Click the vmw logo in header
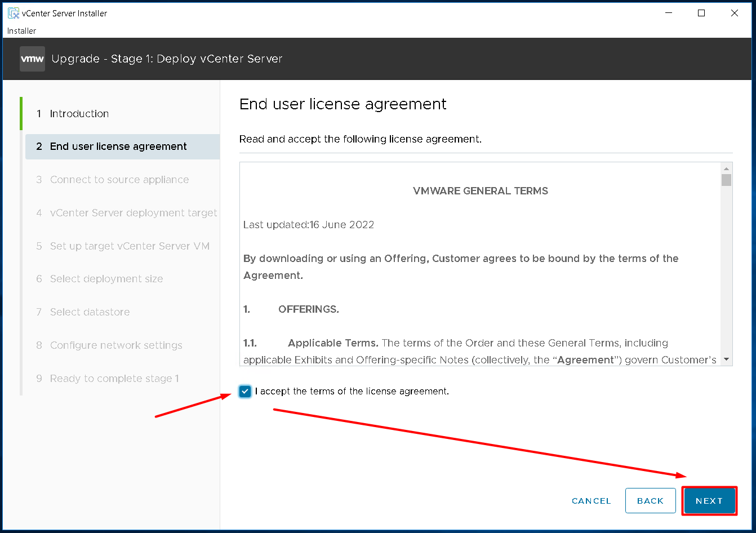The width and height of the screenshot is (756, 533). pos(32,59)
